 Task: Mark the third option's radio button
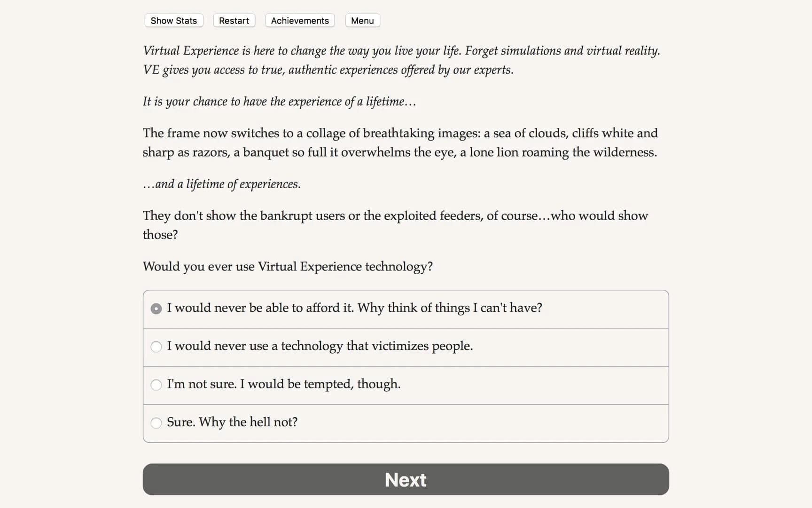tap(156, 385)
